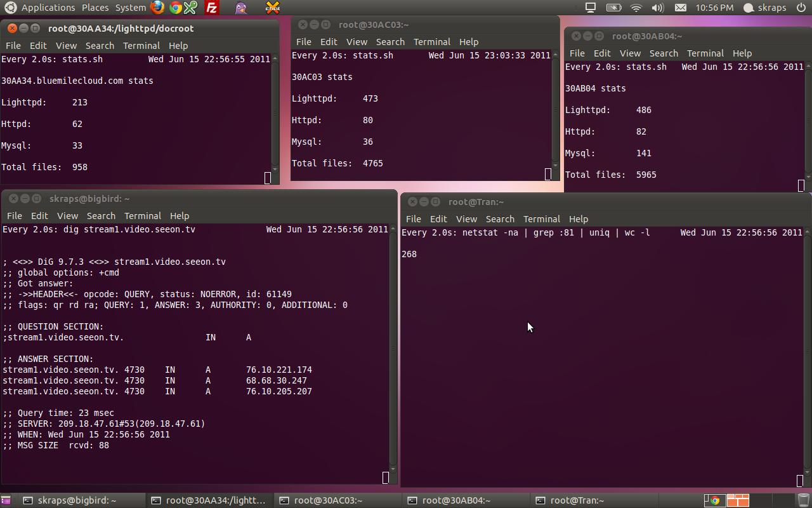Image resolution: width=812 pixels, height=508 pixels.
Task: Open the System menu
Action: point(131,8)
